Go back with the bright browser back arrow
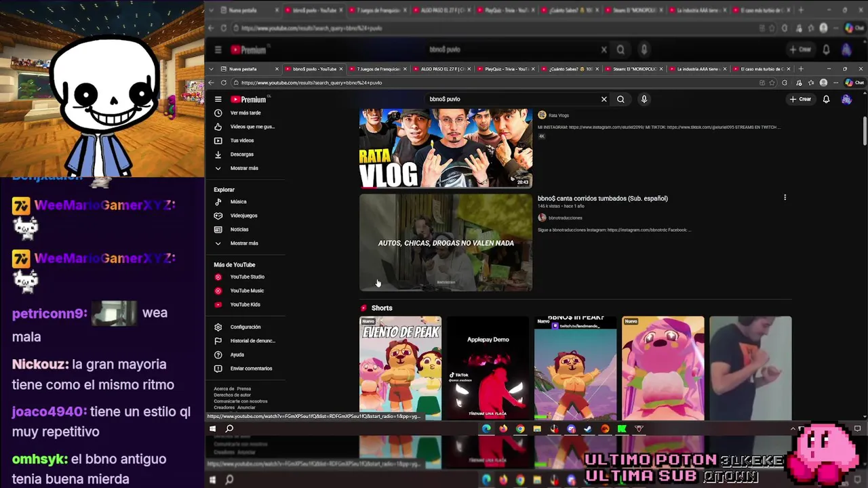The height and width of the screenshot is (488, 868). [x=211, y=83]
